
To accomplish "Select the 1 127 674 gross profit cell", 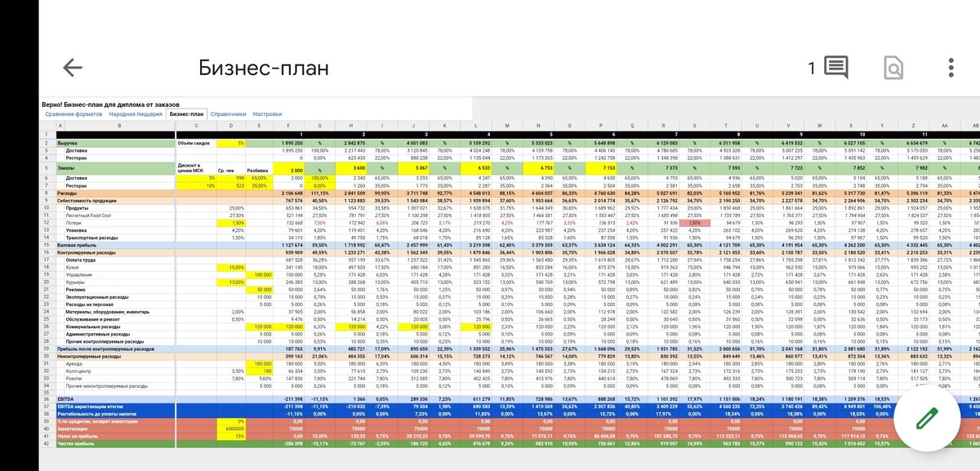I will click(289, 244).
